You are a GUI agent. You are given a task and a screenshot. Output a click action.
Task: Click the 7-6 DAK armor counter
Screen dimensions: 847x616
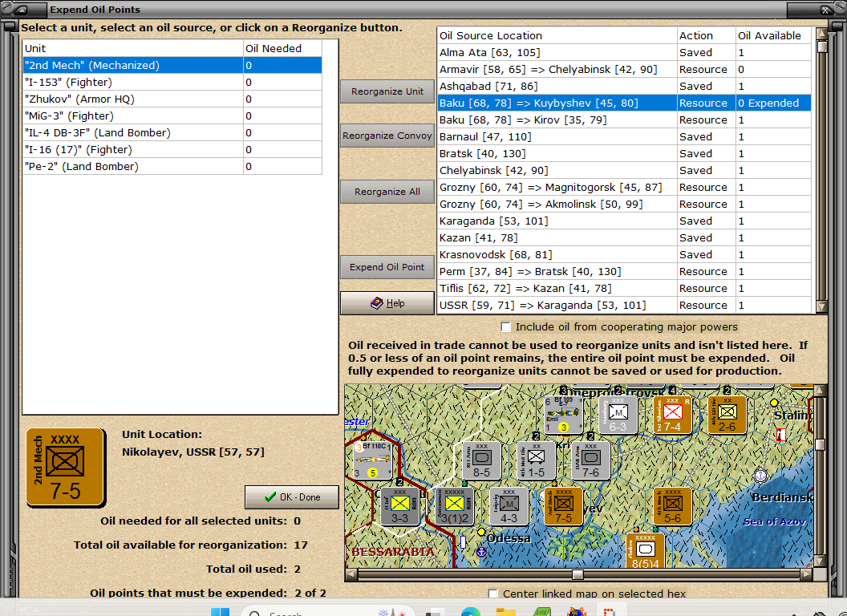[x=591, y=460]
